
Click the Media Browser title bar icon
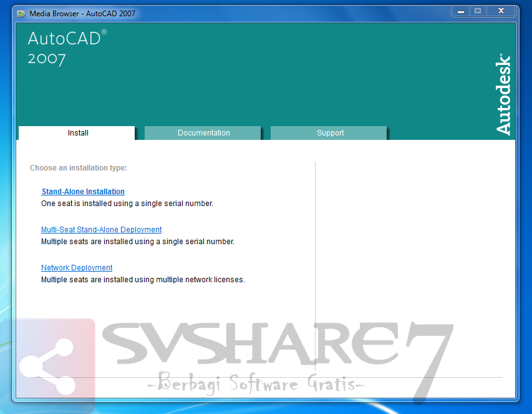pos(21,14)
